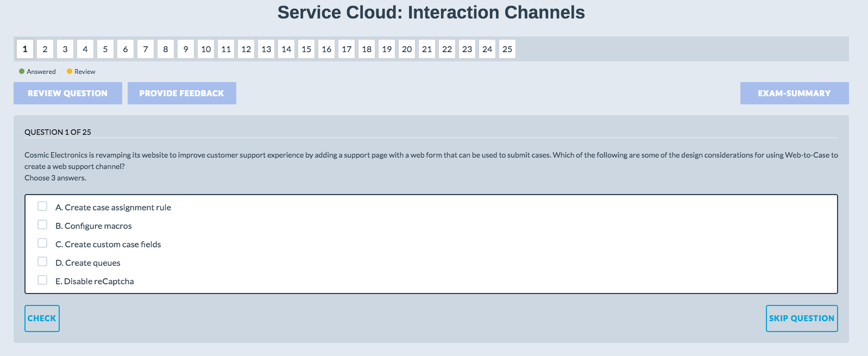Viewport: 868px width, 356px height.
Task: Go to question 5
Action: click(x=105, y=49)
